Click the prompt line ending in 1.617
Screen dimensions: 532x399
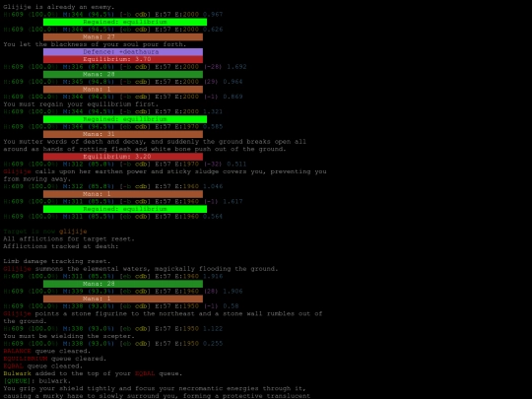(x=123, y=201)
